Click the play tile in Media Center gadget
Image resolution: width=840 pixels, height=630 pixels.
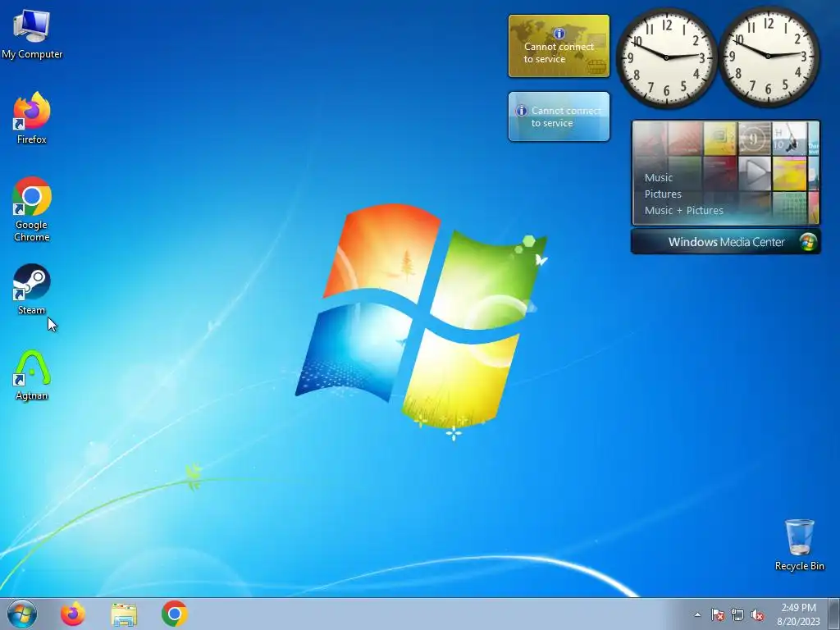tap(755, 174)
